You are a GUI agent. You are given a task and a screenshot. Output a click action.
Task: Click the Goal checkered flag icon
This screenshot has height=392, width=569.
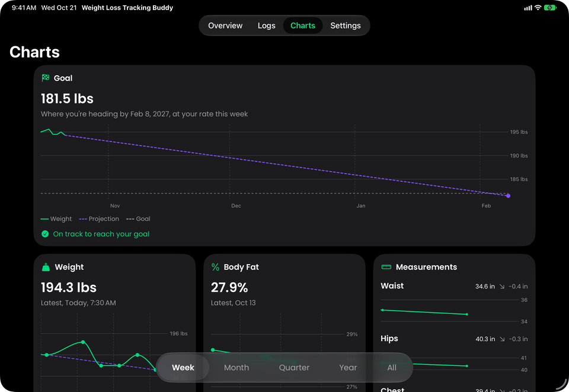click(x=46, y=78)
